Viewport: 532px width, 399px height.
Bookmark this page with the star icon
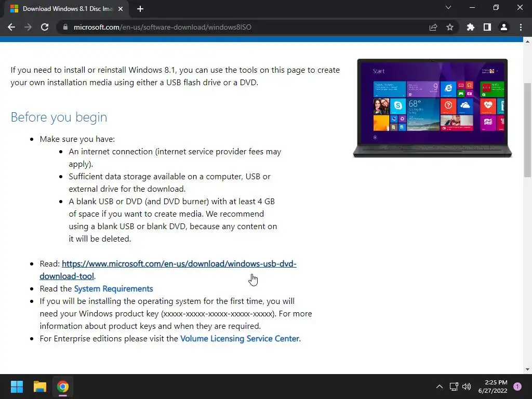click(x=449, y=27)
